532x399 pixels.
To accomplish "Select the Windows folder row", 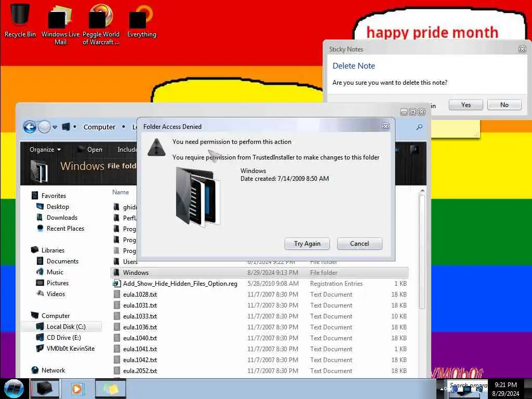I will coord(260,272).
